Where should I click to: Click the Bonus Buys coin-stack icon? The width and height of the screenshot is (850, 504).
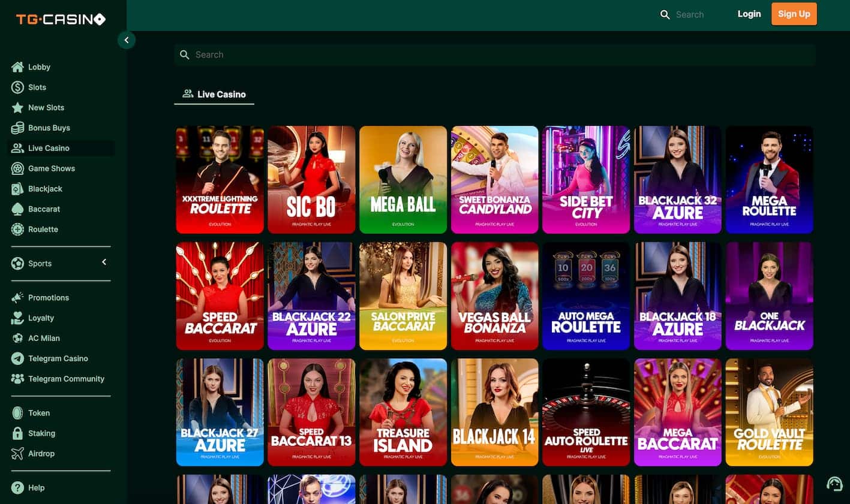pyautogui.click(x=17, y=128)
